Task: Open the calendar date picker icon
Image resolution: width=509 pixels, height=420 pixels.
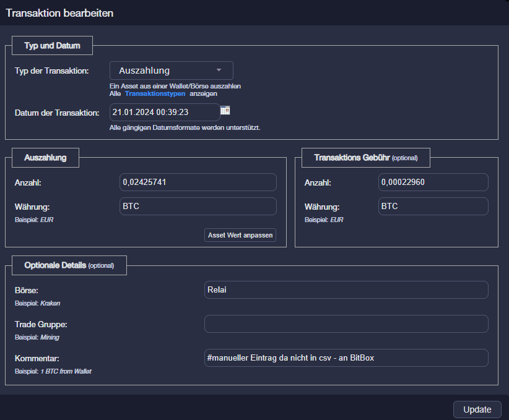Action: [x=225, y=111]
